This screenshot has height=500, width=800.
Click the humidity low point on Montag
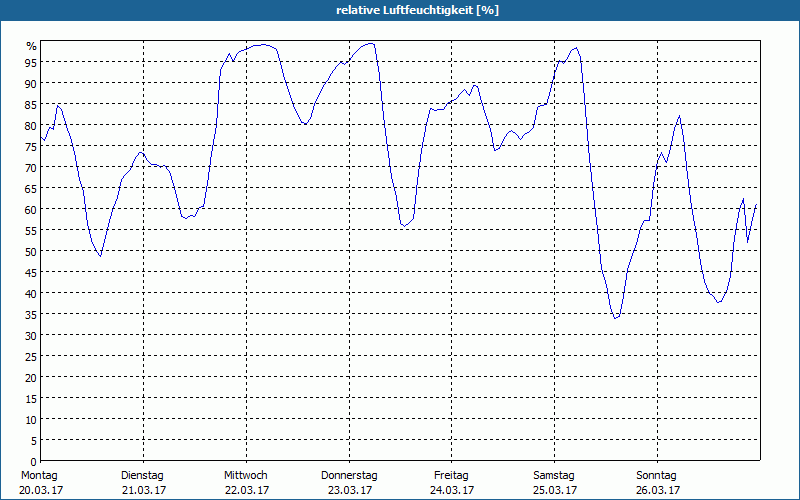coord(101,256)
